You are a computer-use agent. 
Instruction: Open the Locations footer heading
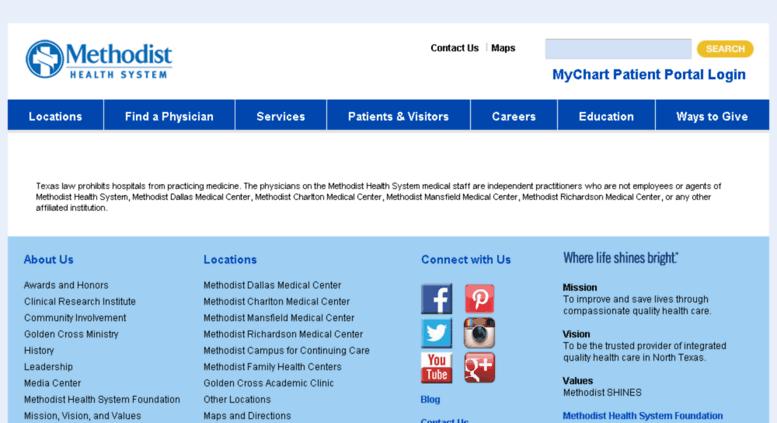[x=230, y=260]
